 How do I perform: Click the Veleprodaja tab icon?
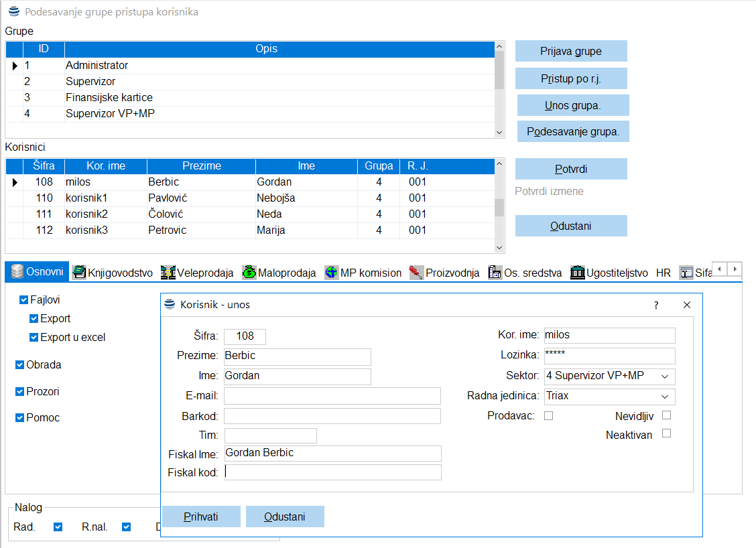pos(168,273)
